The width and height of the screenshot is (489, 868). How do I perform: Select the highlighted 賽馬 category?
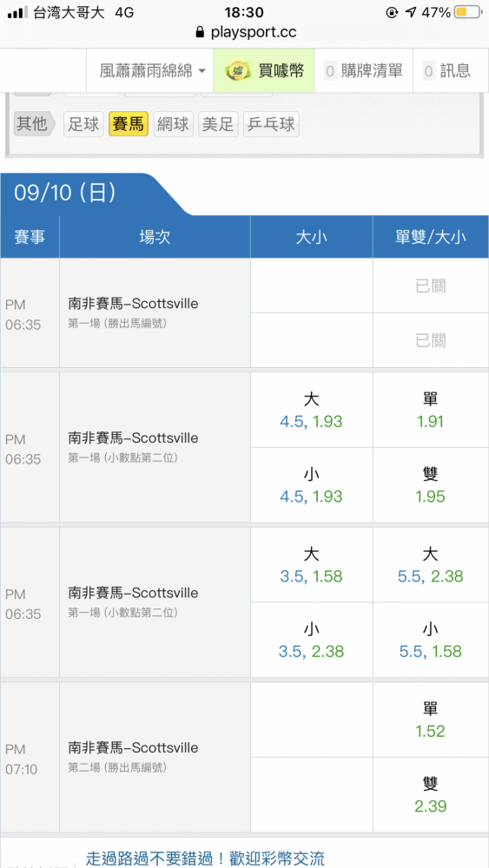129,124
